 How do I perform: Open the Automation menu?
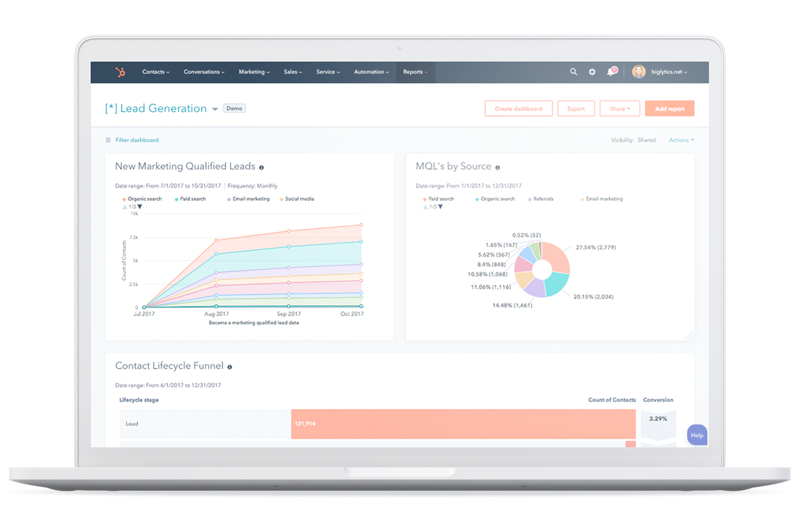[372, 72]
